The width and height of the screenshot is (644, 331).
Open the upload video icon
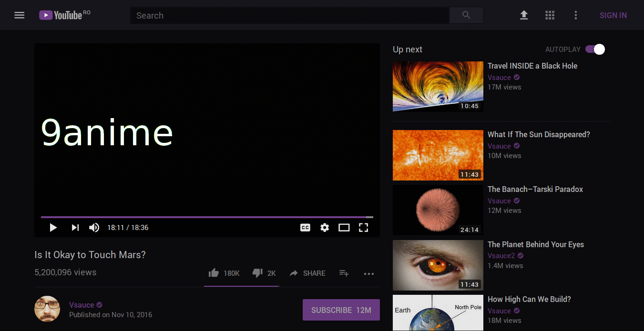click(x=524, y=15)
